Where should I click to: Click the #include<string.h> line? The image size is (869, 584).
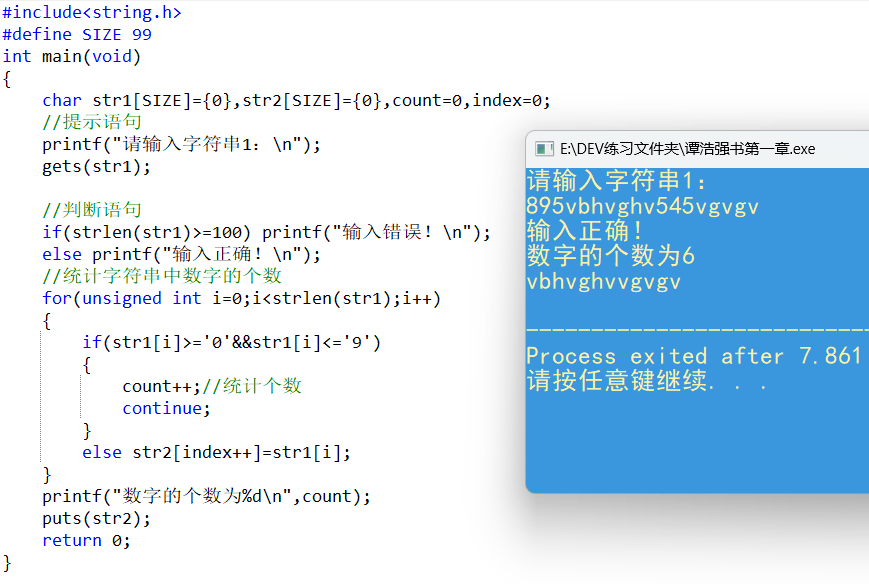92,12
